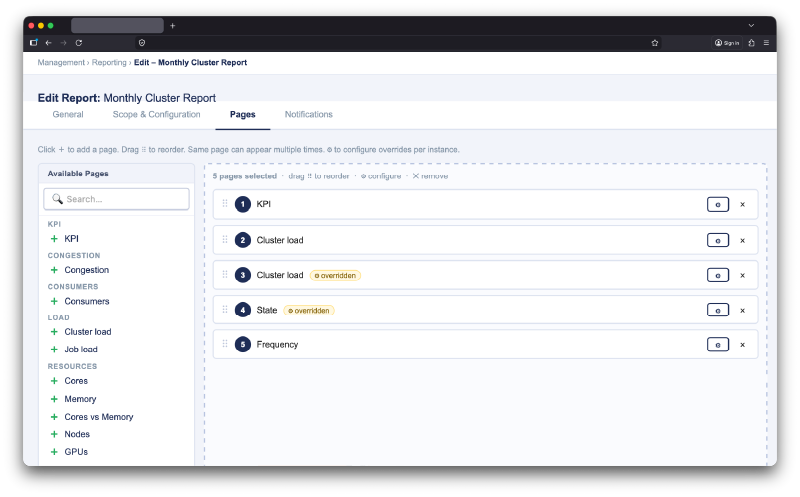This screenshot has width=800, height=497.
Task: Click the Management breadcrumb link
Action: [61, 62]
